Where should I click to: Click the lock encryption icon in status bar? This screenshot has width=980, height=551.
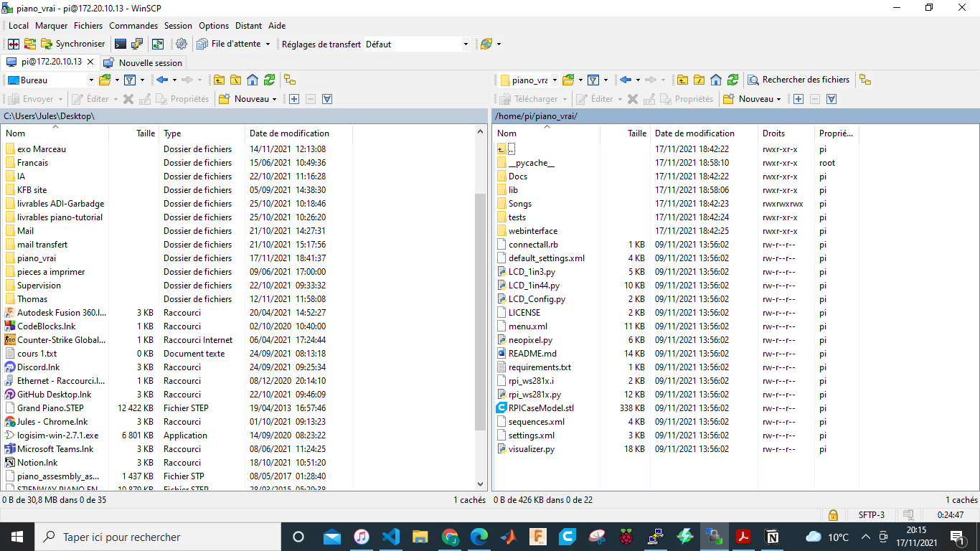coord(832,515)
